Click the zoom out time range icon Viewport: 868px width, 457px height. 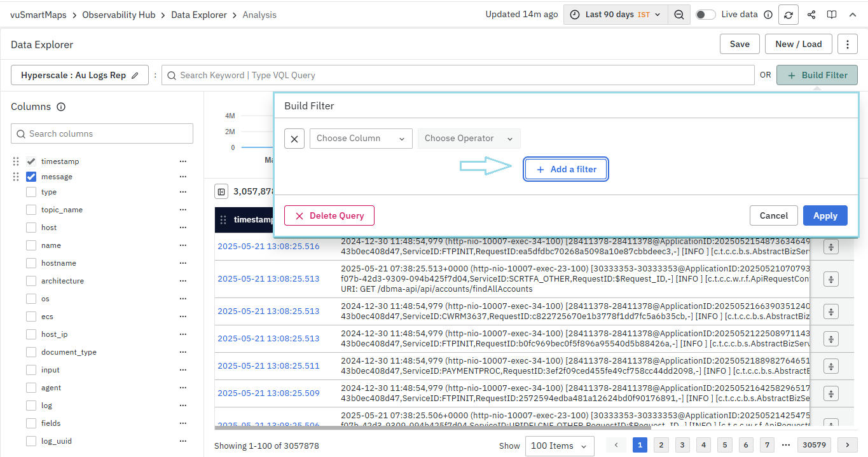(x=679, y=15)
